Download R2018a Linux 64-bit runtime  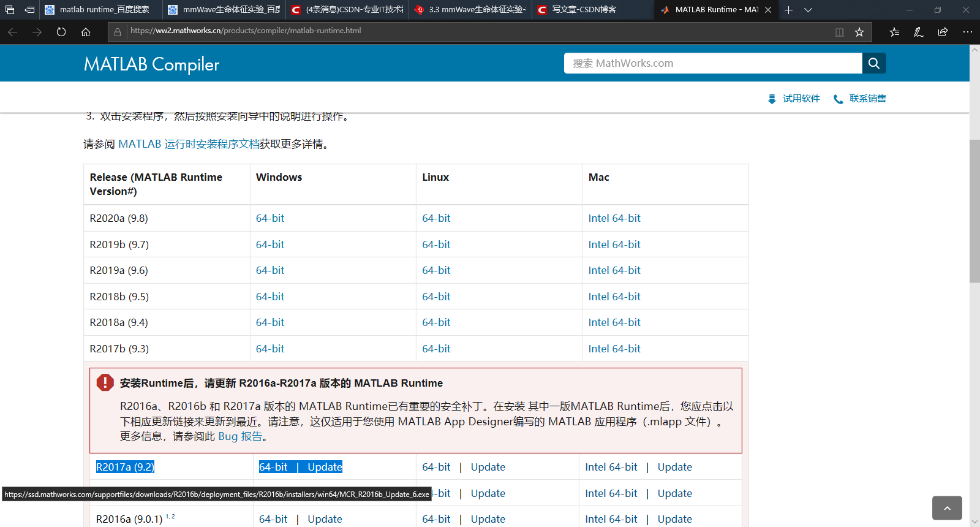pyautogui.click(x=436, y=322)
